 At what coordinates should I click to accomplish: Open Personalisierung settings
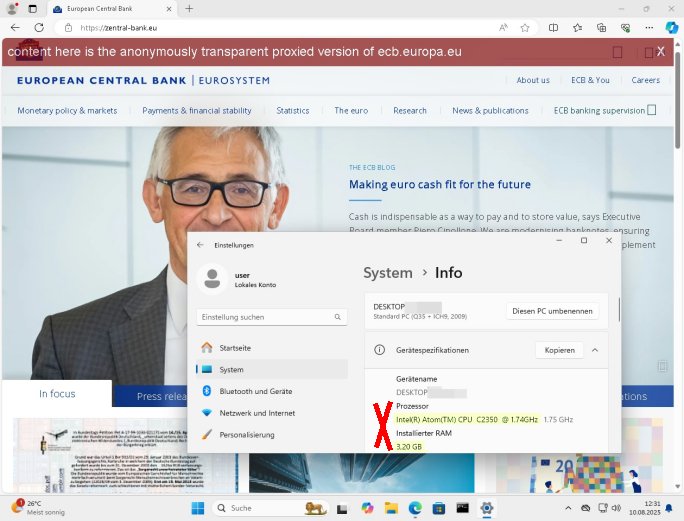(246, 435)
